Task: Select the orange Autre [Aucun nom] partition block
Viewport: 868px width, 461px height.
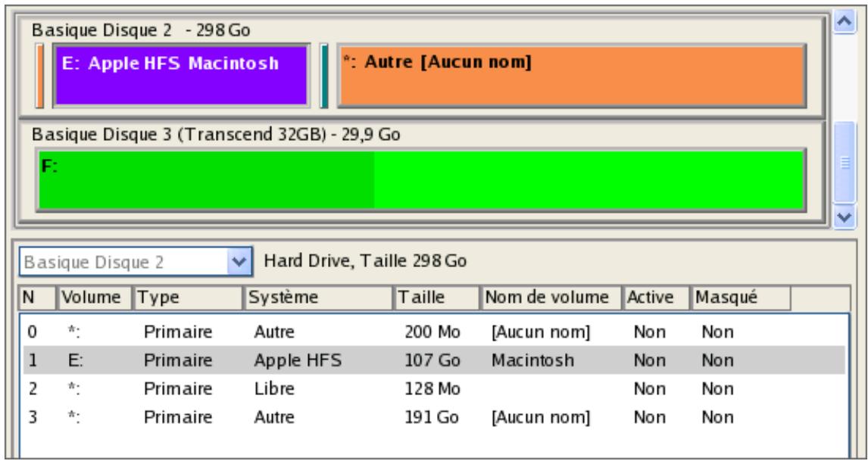Action: pyautogui.click(x=571, y=75)
